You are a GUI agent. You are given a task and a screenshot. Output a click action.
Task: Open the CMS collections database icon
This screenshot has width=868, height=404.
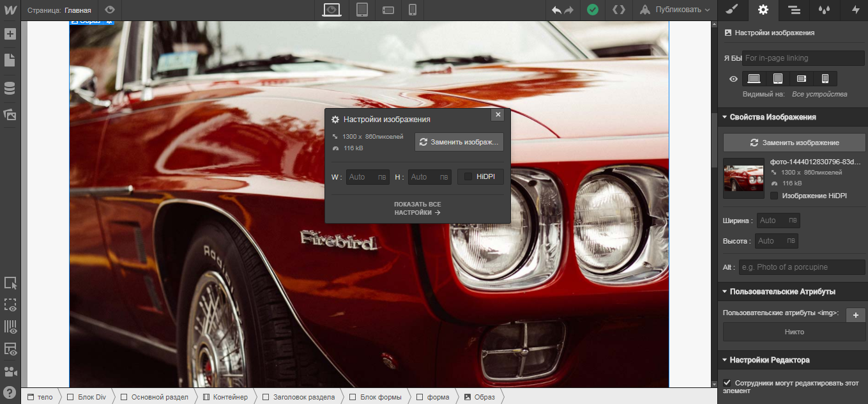tap(10, 88)
